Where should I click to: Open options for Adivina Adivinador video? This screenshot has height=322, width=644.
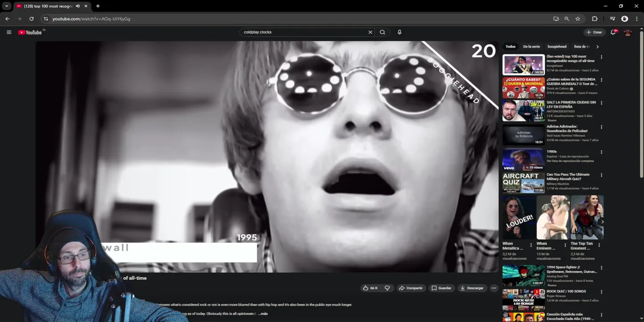(602, 127)
